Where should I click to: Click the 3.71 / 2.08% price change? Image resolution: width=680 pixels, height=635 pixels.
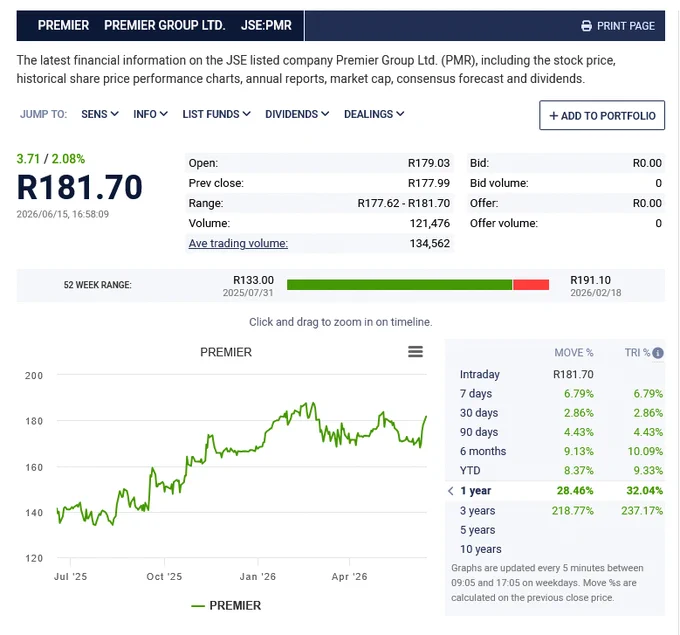(x=51, y=159)
